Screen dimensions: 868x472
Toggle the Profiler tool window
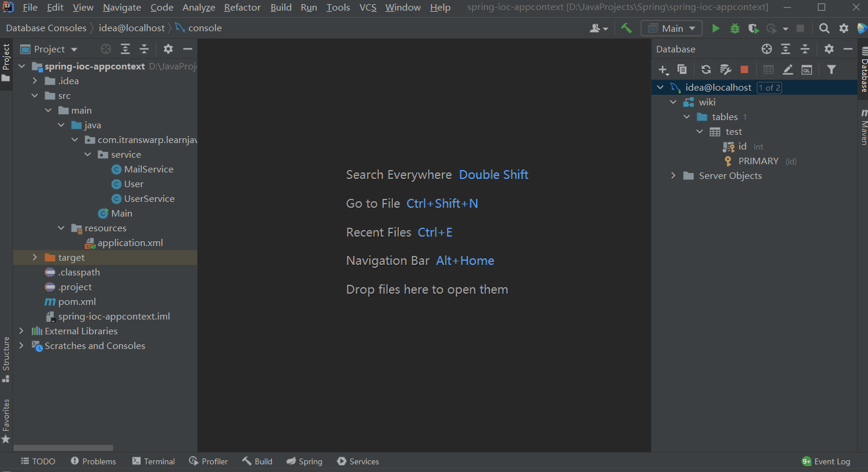click(208, 461)
